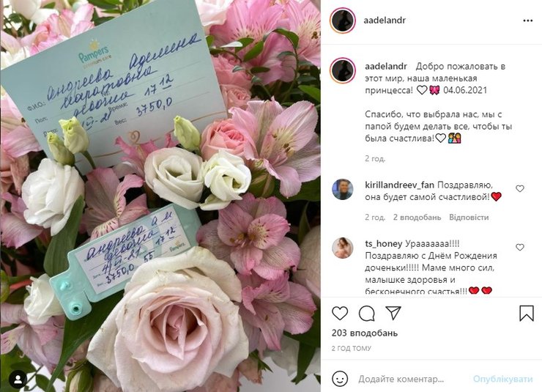Share the post via paper plane icon
This screenshot has width=542, height=392.
coord(393,313)
